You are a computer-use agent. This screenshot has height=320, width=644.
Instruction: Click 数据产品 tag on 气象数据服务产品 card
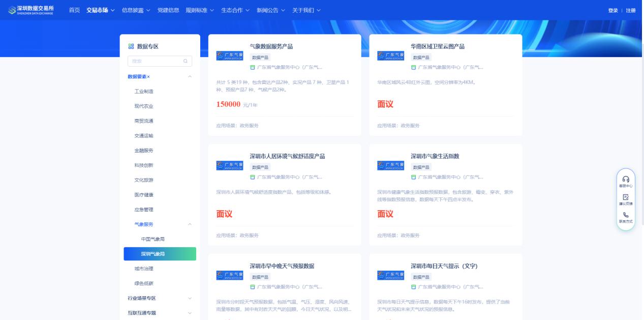click(x=260, y=57)
